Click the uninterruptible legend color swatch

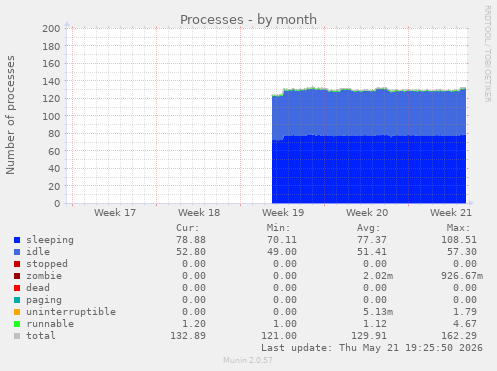pos(17,312)
